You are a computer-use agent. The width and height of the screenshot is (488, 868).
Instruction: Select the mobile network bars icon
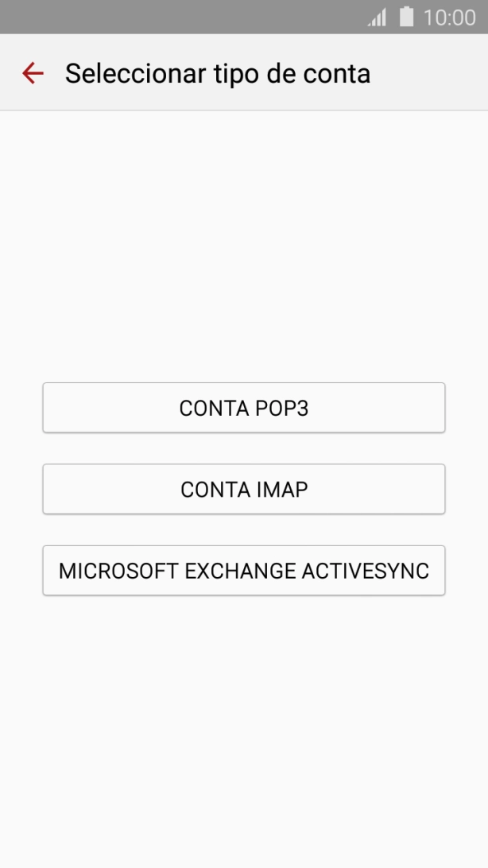pyautogui.click(x=377, y=16)
